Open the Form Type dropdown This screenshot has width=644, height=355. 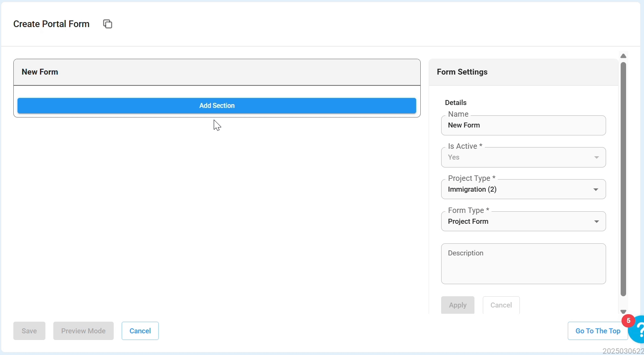(523, 222)
